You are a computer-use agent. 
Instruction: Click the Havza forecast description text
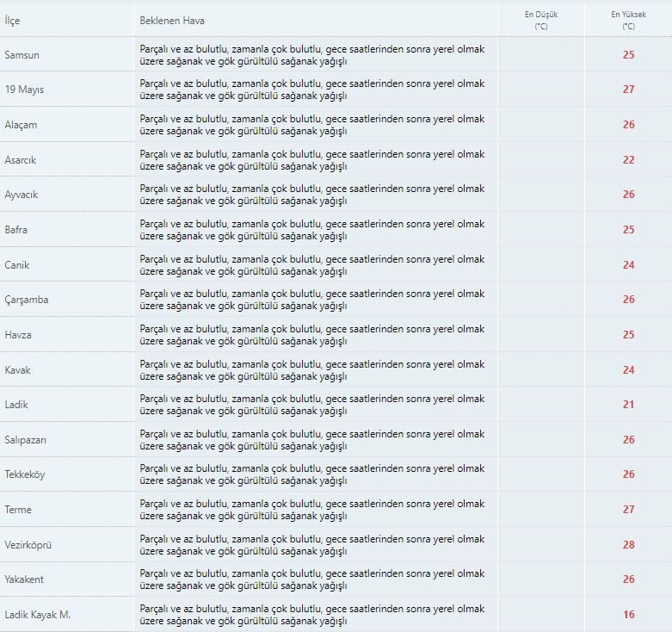[x=311, y=335]
